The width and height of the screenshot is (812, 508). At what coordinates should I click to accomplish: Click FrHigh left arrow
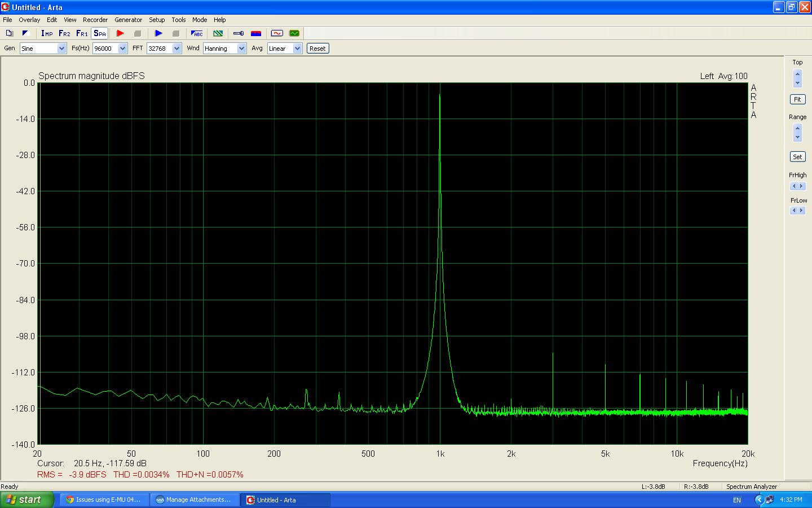794,186
